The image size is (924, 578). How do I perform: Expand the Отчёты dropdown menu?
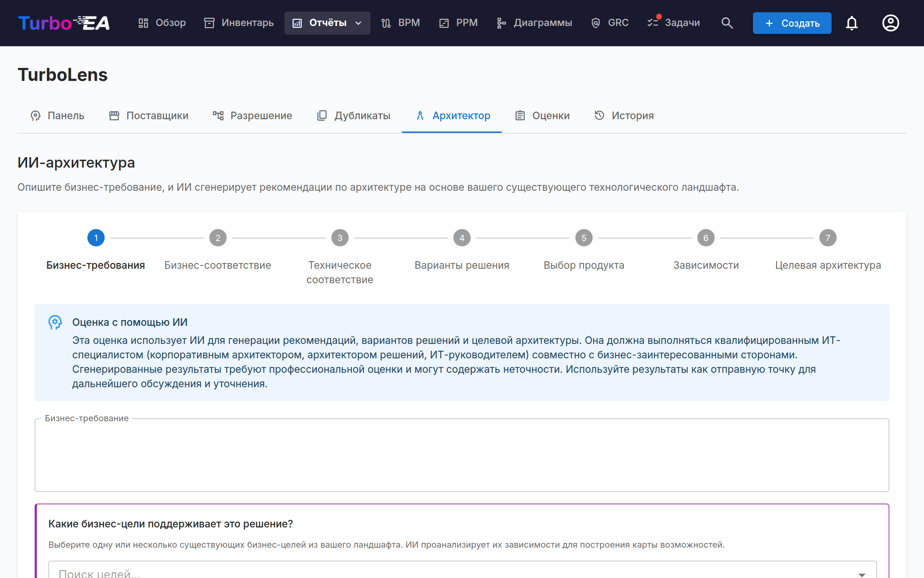[327, 23]
